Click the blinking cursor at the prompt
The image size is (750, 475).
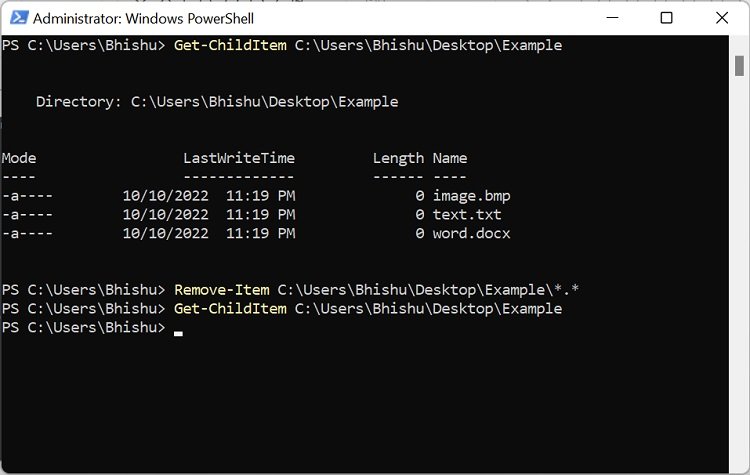[x=178, y=333]
